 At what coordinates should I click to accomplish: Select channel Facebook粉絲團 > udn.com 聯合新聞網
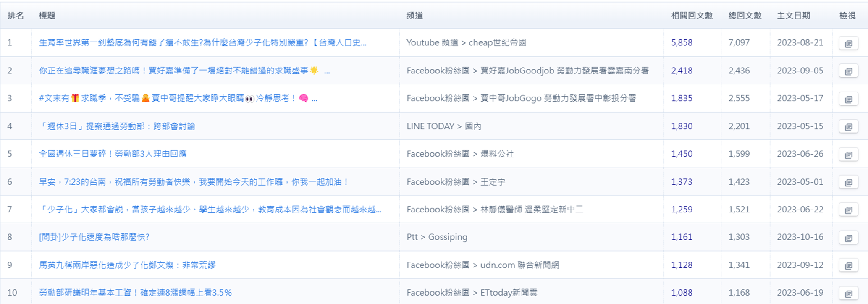tap(483, 265)
